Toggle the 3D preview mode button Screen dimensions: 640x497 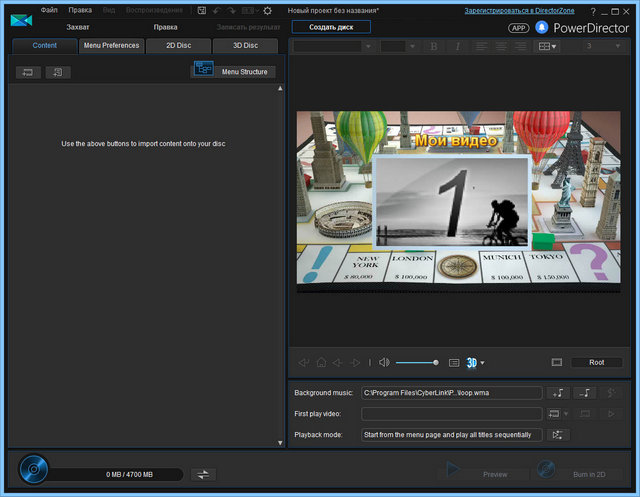(470, 362)
